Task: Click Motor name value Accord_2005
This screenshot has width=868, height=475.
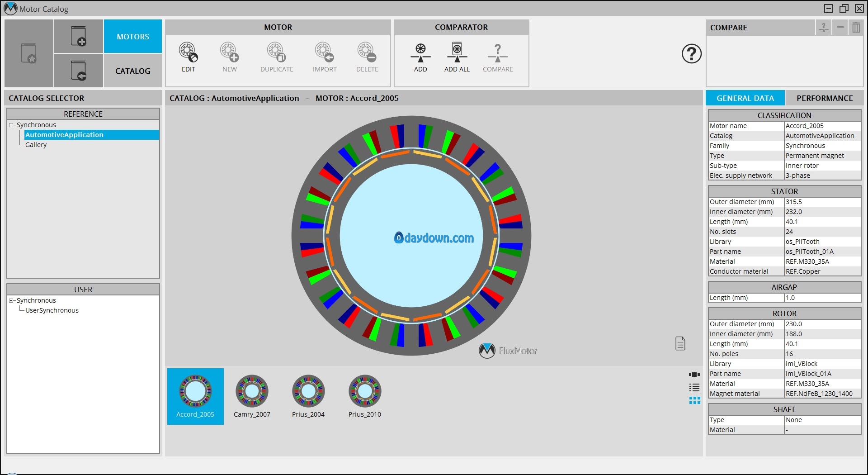Action: [822, 126]
